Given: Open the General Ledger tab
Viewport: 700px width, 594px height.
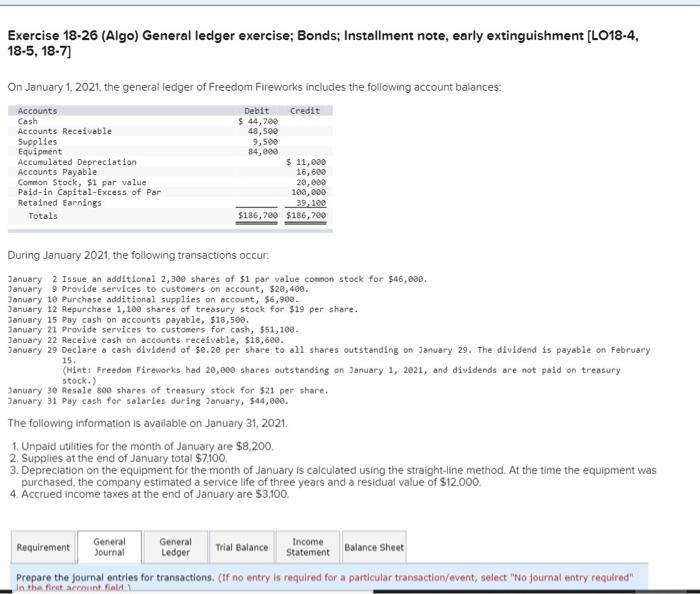Looking at the screenshot, I should tap(175, 547).
